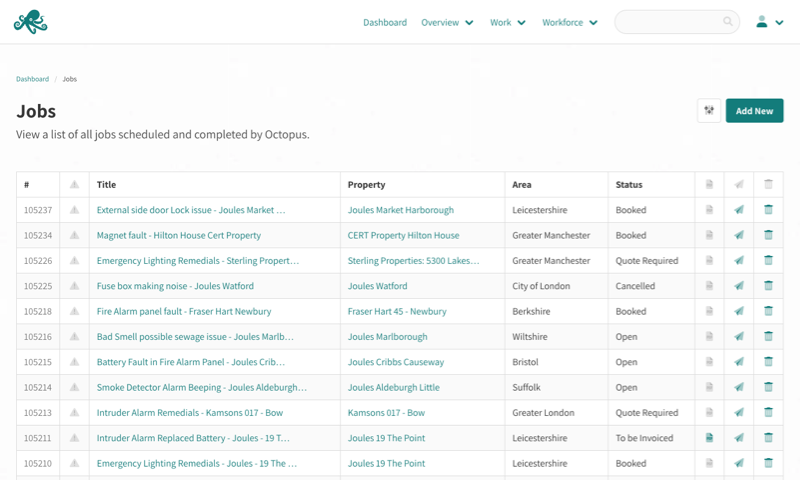Viewport: 800px width, 480px height.
Task: Open document icon for job 105211
Action: (x=709, y=438)
